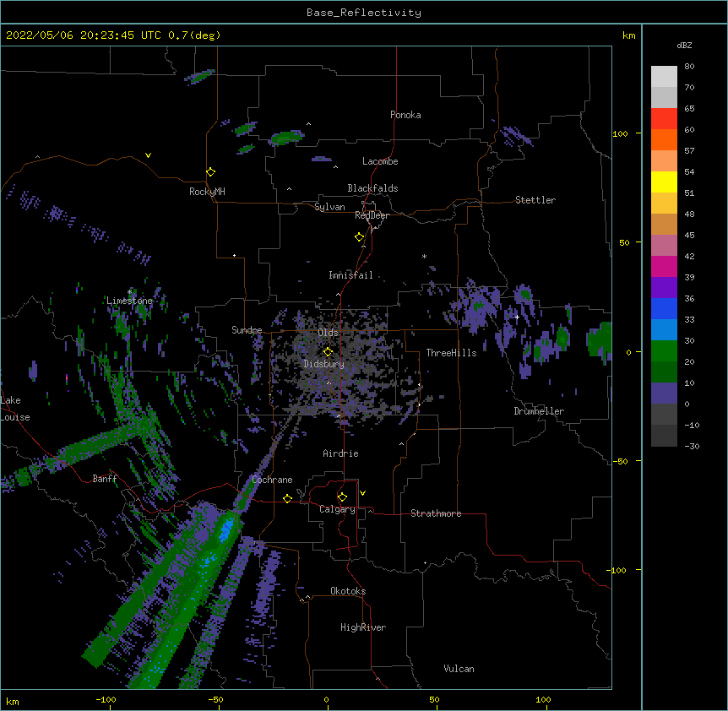
Task: Click the Sundre town label
Action: pyautogui.click(x=247, y=330)
